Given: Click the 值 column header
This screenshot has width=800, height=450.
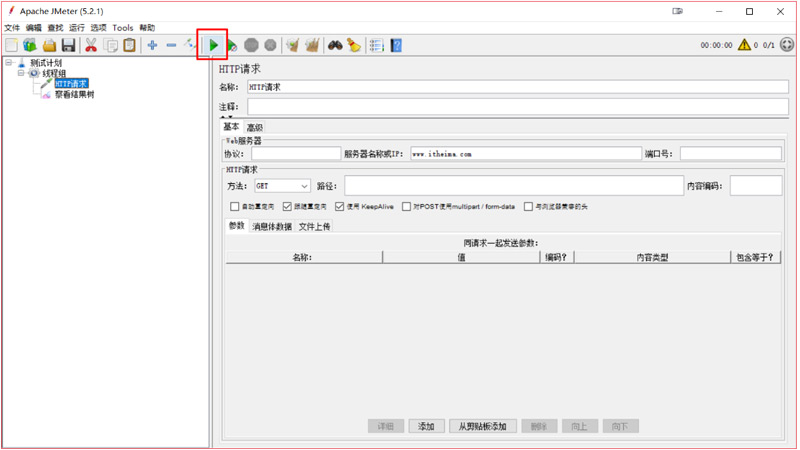Looking at the screenshot, I should (x=461, y=258).
